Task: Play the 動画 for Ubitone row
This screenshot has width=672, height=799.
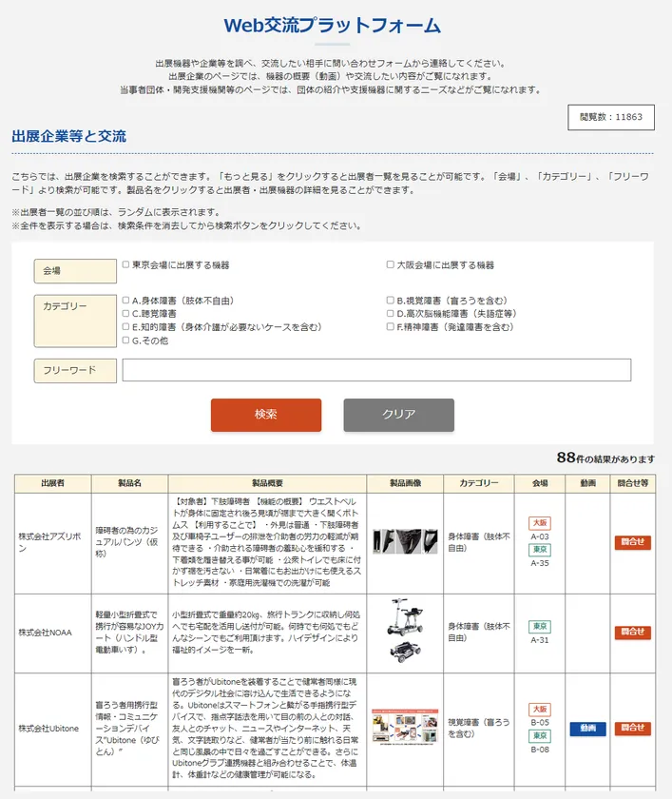Action: click(587, 729)
